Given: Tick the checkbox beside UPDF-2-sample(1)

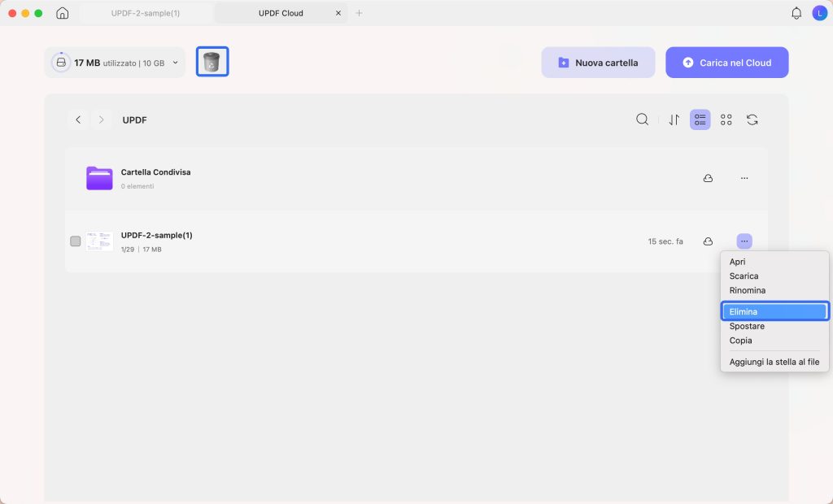Looking at the screenshot, I should point(76,241).
